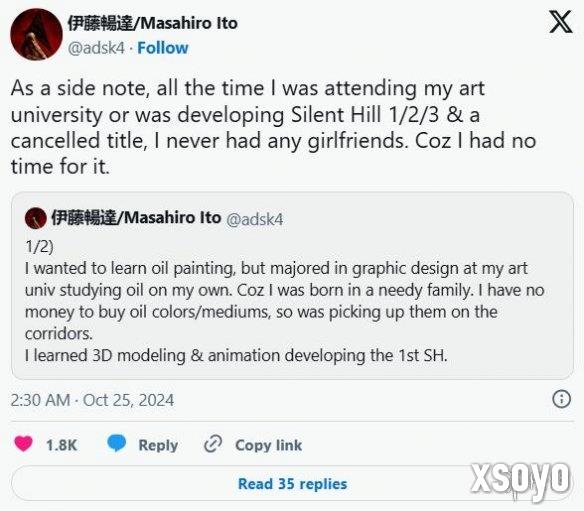The width and height of the screenshot is (584, 511).
Task: Click the @adsk4 handle under author name
Action: (x=96, y=48)
